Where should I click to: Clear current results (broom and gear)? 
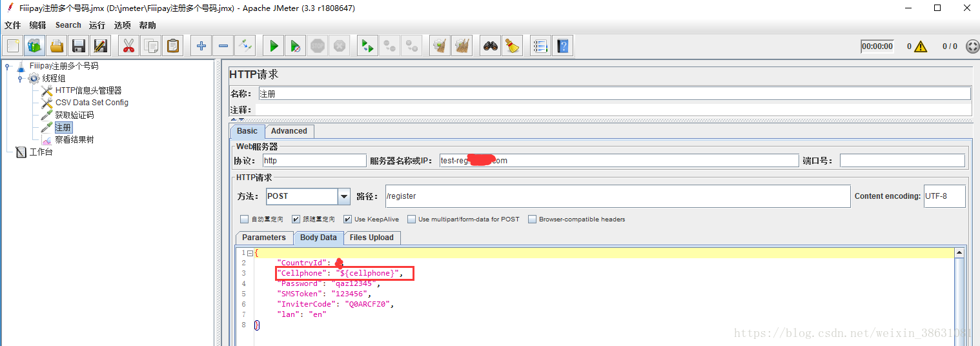[440, 46]
